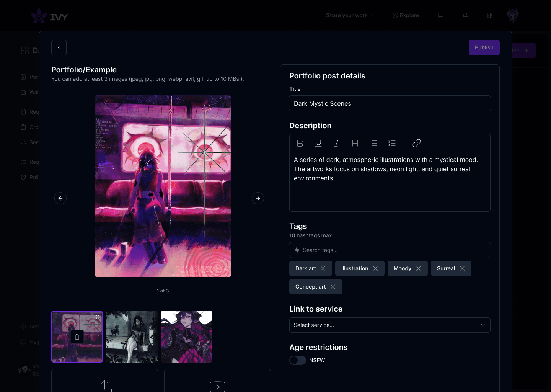
Task: Select the first train scene thumbnail
Action: [77, 336]
